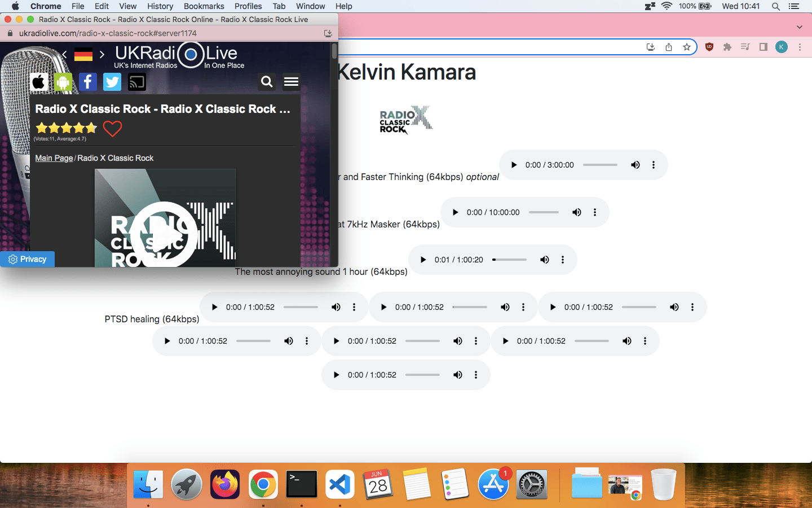Open more options on the 1:00:20 audio player
812x508 pixels.
tap(563, 260)
